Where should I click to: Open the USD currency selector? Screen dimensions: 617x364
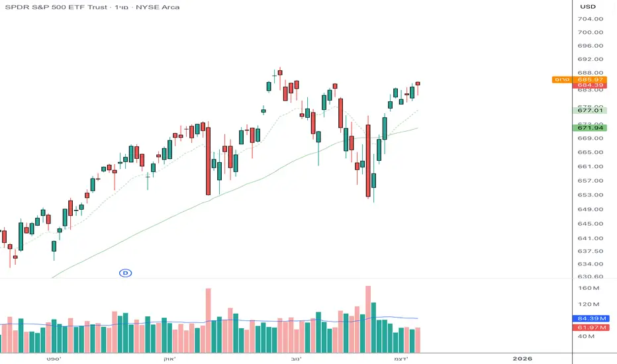pos(589,7)
